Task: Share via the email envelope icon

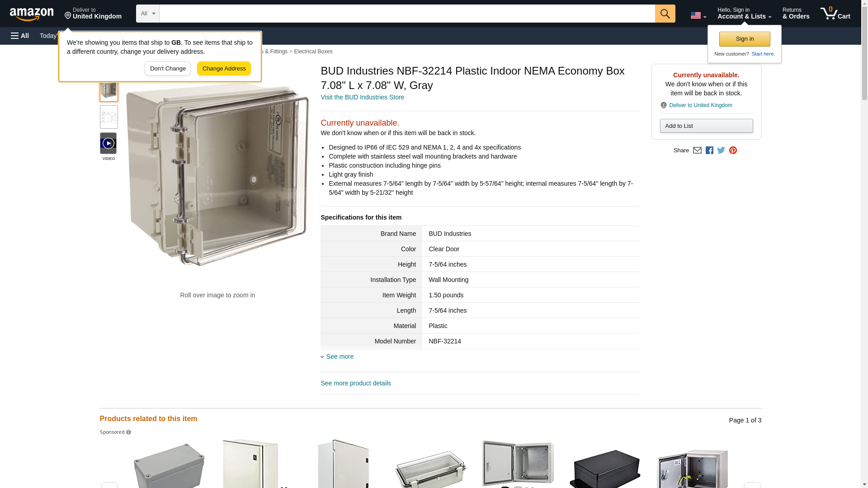Action: 697,150
